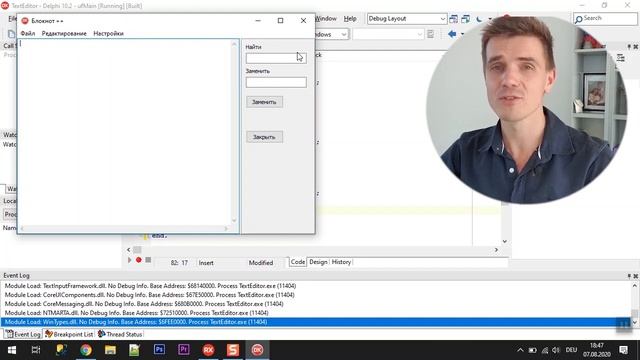The height and width of the screenshot is (360, 640).
Task: Expand the Debug Layout dropdown
Action: point(442,19)
